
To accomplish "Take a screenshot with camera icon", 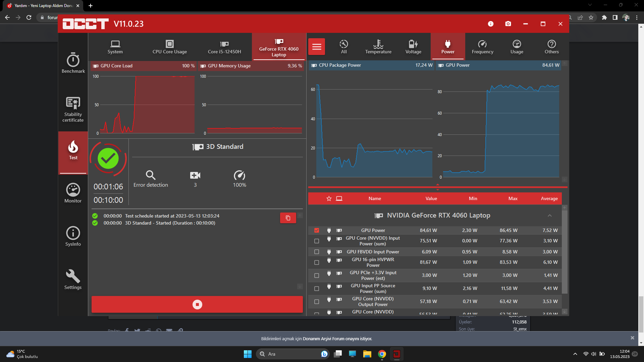I will [x=508, y=24].
